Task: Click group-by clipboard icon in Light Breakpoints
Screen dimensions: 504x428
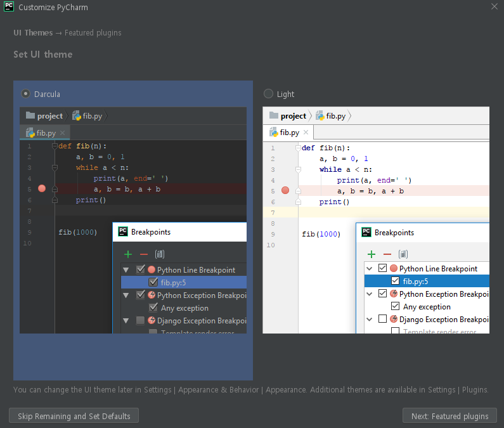Action: click(403, 254)
